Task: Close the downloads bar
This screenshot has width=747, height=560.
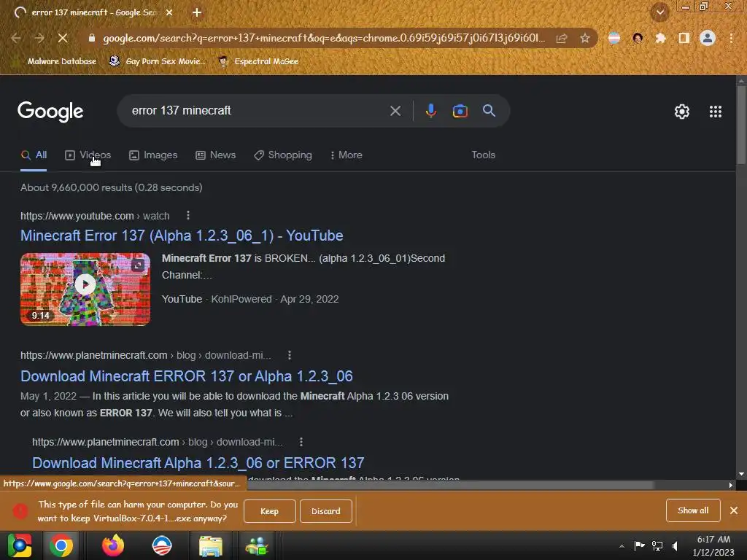Action: [x=734, y=510]
